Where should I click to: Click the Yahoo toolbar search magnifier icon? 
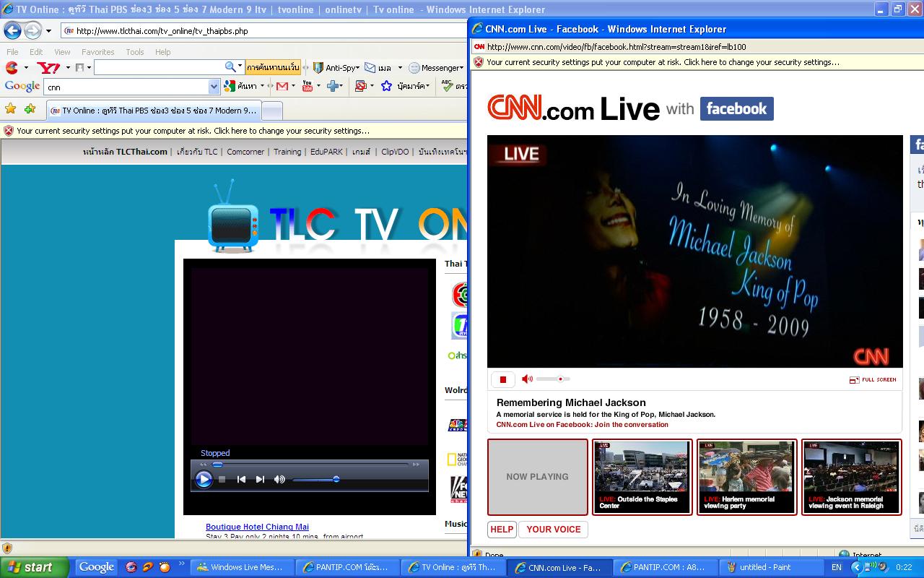point(230,67)
